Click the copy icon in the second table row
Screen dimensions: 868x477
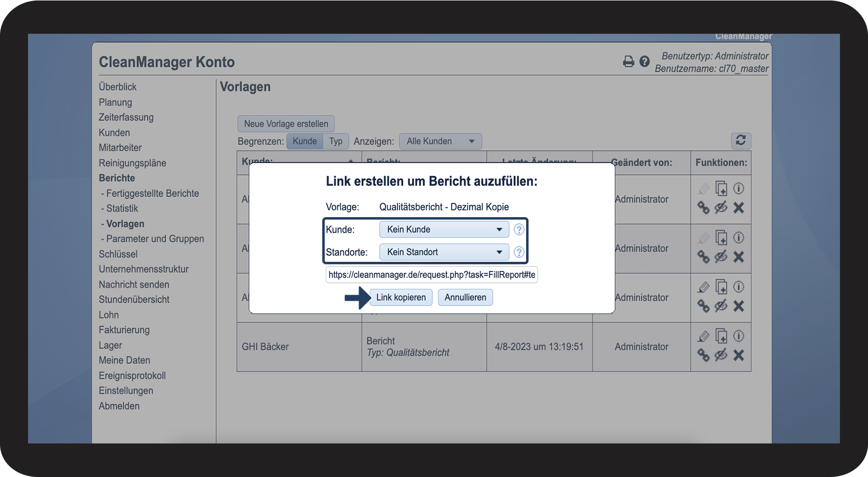[x=721, y=238]
